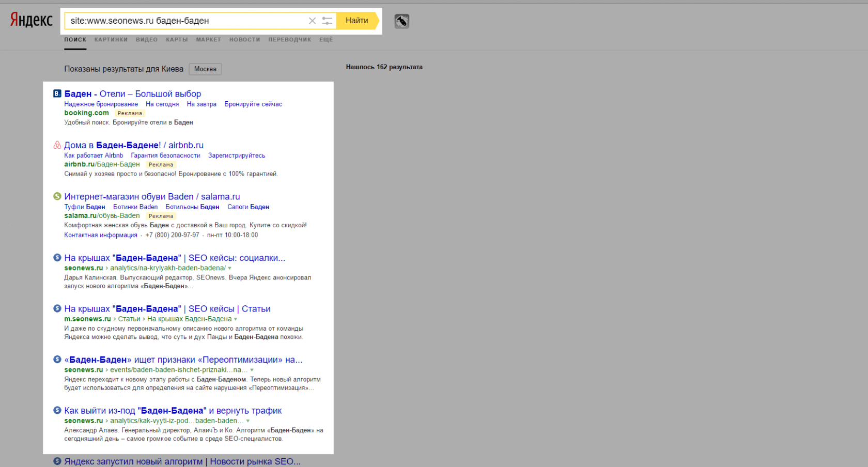Click the Airbnb favicon icon

[57, 145]
